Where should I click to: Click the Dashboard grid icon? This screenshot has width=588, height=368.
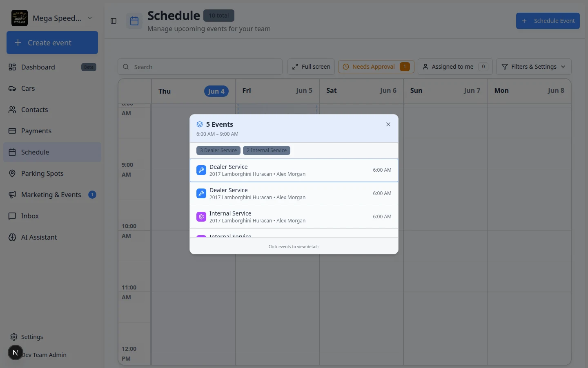pyautogui.click(x=12, y=67)
